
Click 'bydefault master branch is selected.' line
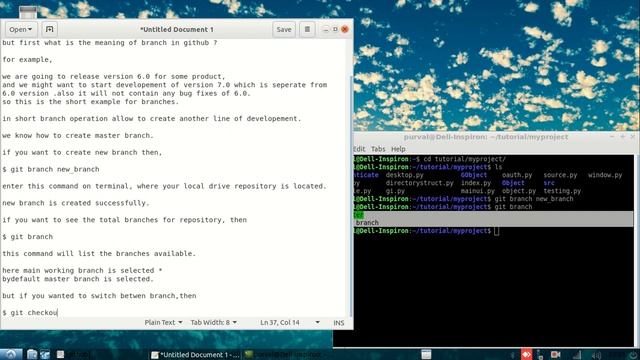[x=78, y=279]
